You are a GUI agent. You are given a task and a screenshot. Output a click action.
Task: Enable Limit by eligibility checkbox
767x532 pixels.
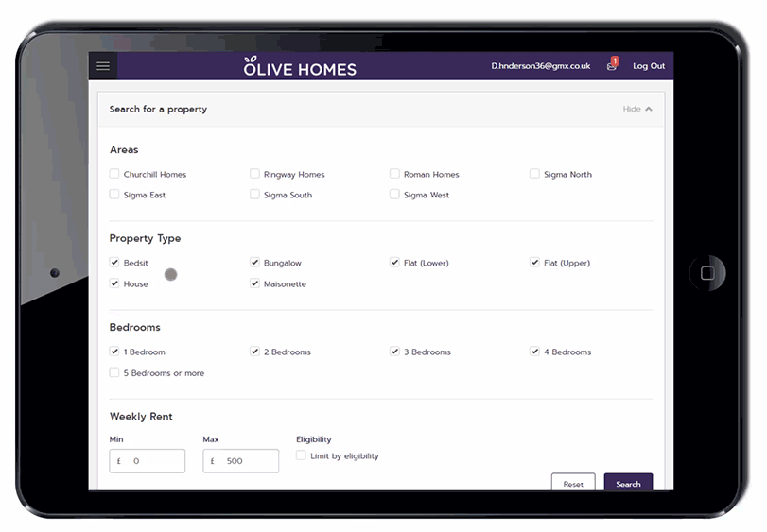(x=302, y=455)
